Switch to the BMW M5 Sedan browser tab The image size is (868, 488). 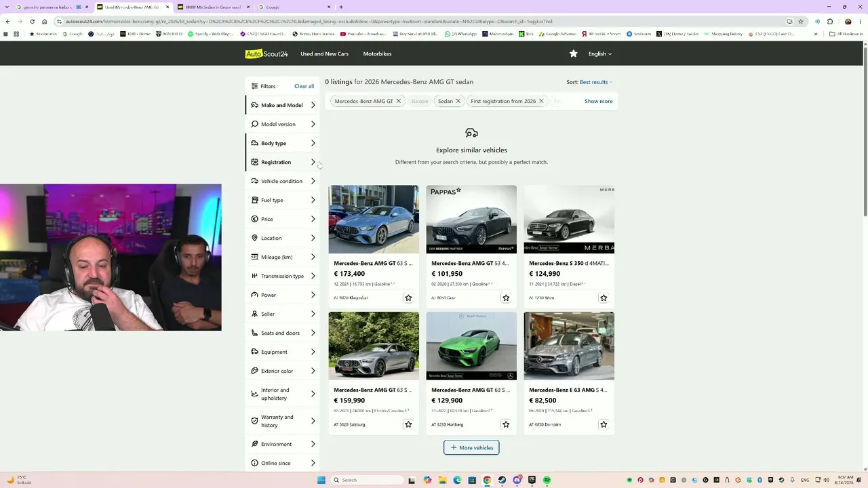point(212,7)
